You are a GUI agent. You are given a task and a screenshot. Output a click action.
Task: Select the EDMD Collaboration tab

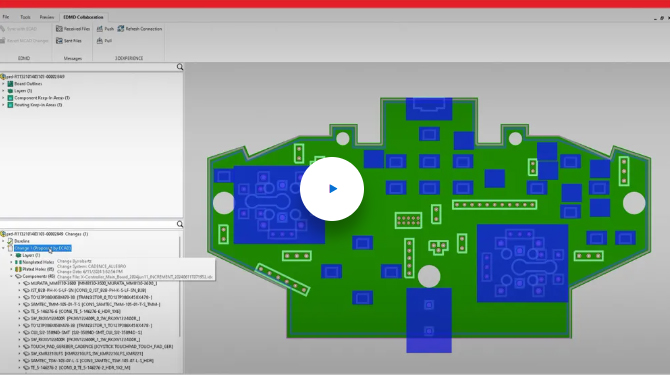click(83, 17)
